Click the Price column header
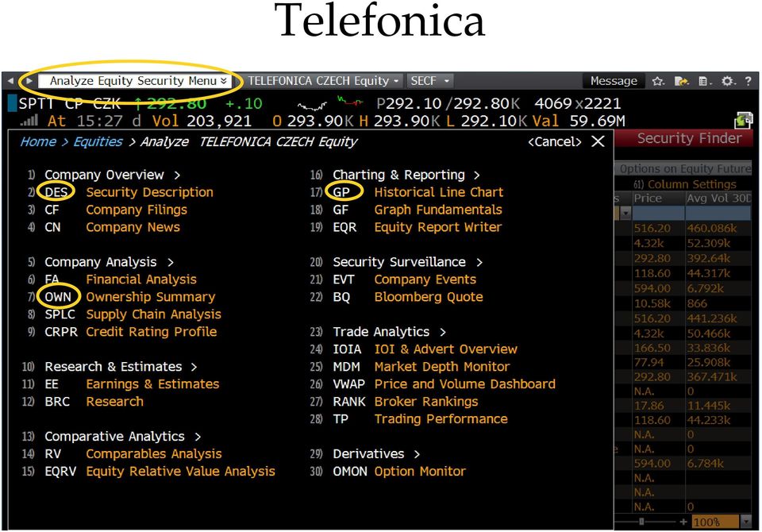This screenshot has width=762, height=532. click(x=658, y=199)
